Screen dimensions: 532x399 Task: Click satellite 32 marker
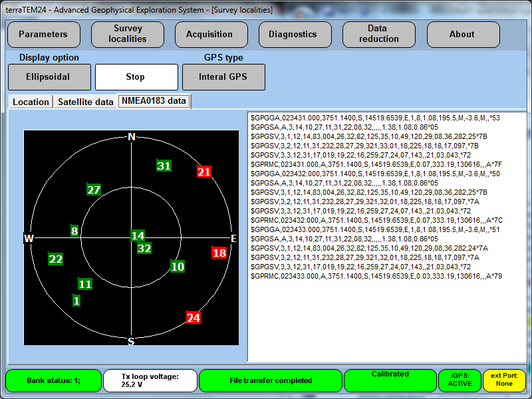pos(144,248)
